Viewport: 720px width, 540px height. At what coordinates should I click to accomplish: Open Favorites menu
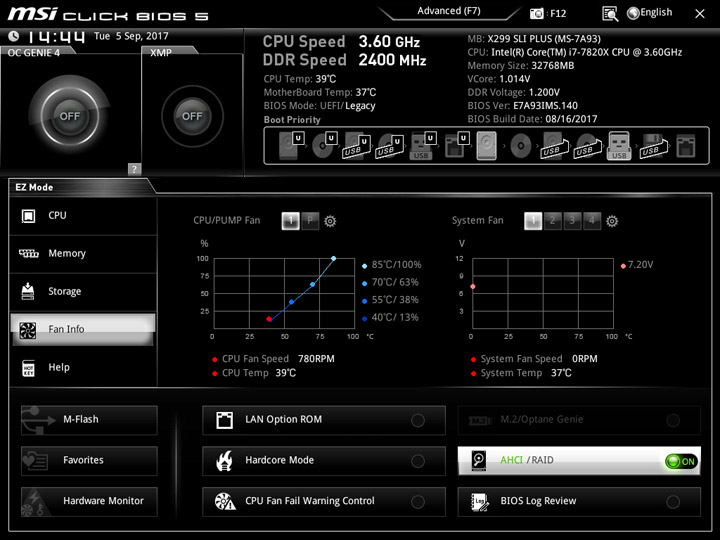coord(89,461)
